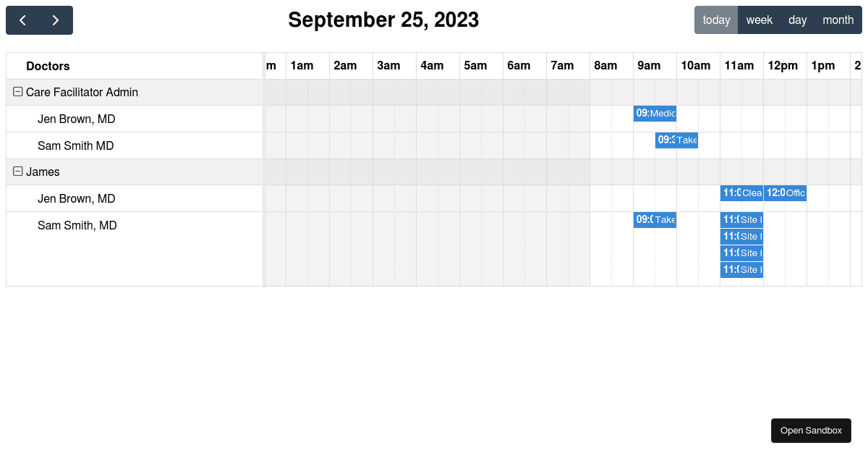Navigate to next day using right arrow

56,20
